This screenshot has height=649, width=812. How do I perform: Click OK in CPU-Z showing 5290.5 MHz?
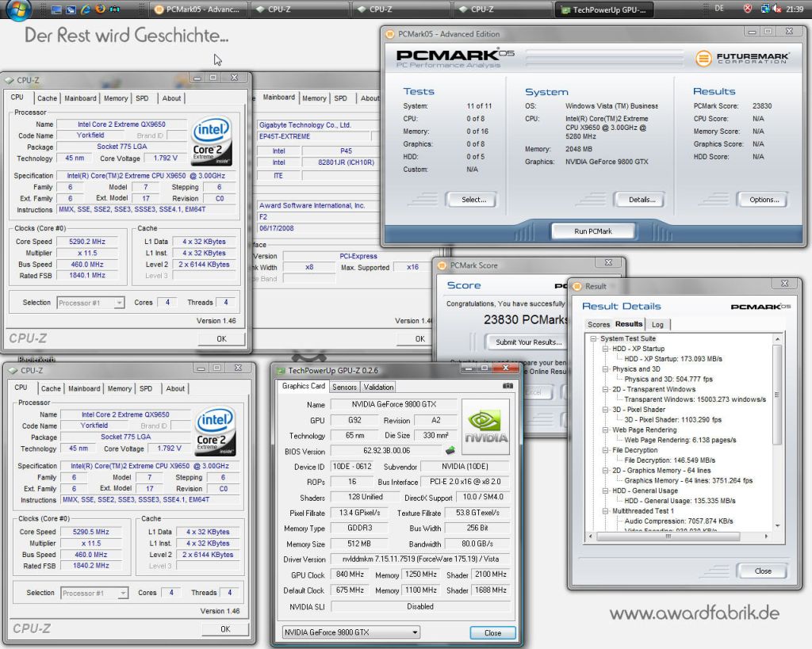(225, 629)
